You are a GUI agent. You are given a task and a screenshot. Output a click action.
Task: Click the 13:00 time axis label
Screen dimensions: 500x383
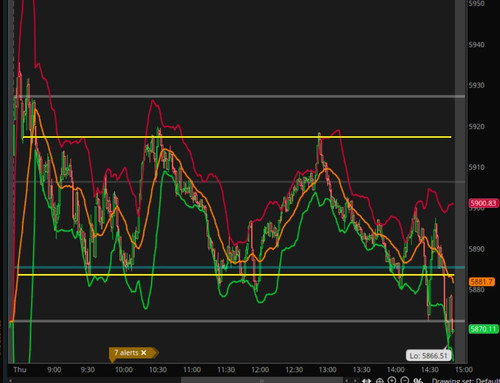tap(328, 370)
